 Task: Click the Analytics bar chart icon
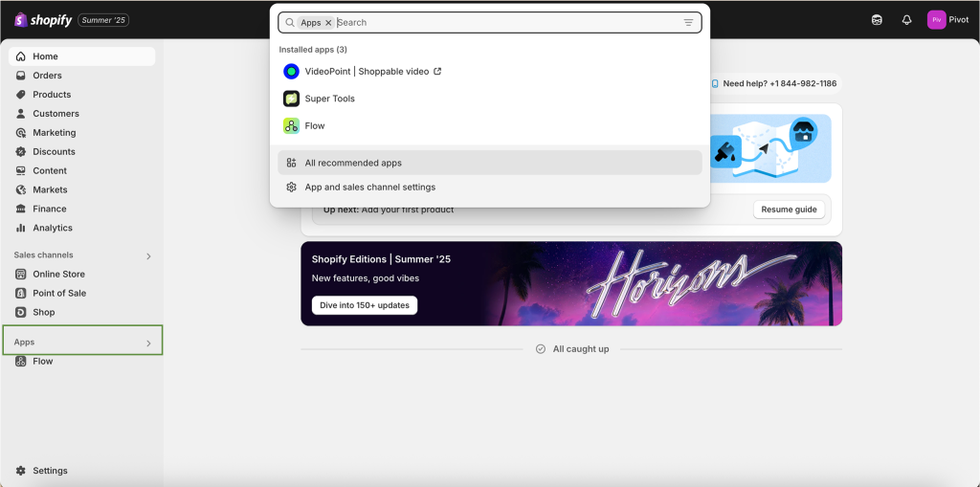21,228
